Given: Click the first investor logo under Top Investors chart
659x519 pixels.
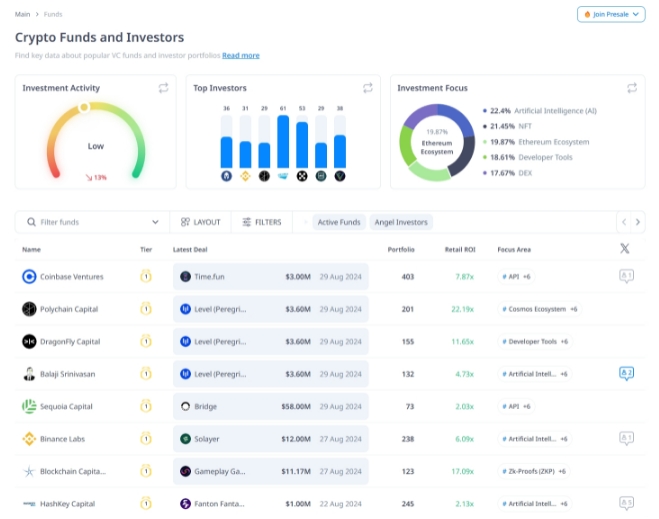Looking at the screenshot, I should point(227,176).
